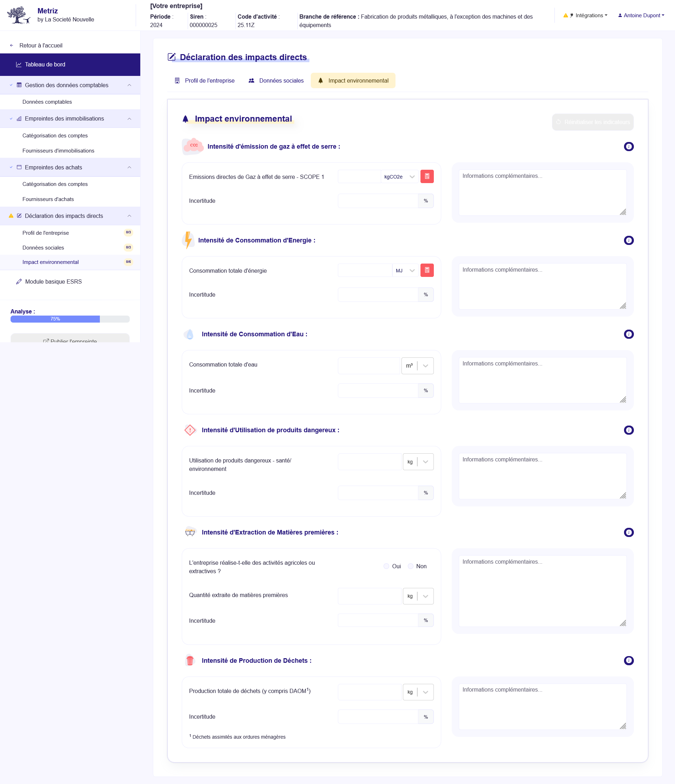
Task: Click the Analyse 75% progress bar
Action: coord(55,319)
